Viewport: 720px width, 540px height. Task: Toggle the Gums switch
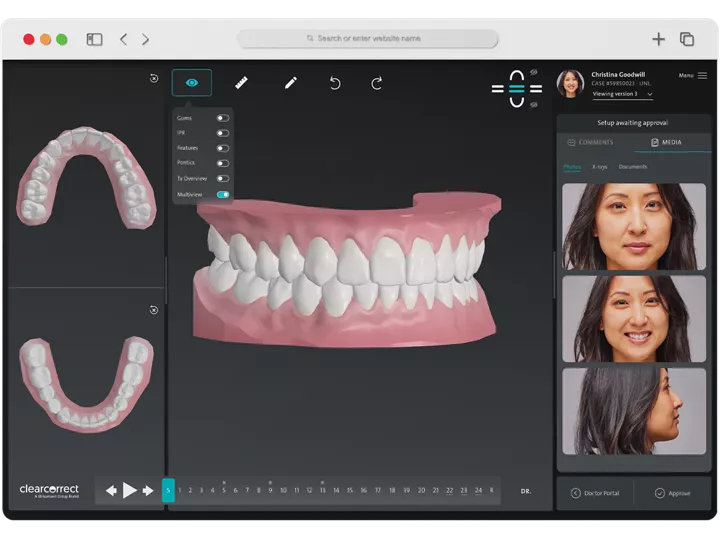pos(222,118)
